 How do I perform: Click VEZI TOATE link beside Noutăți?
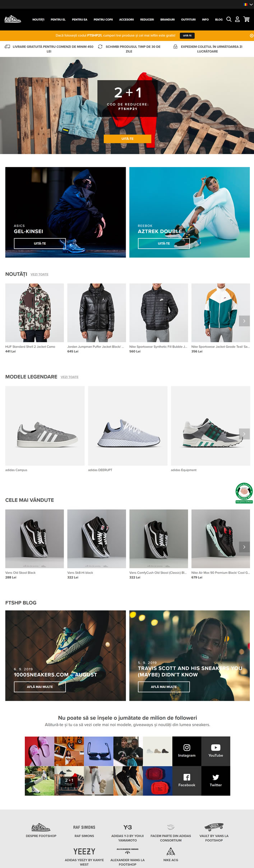40,274
